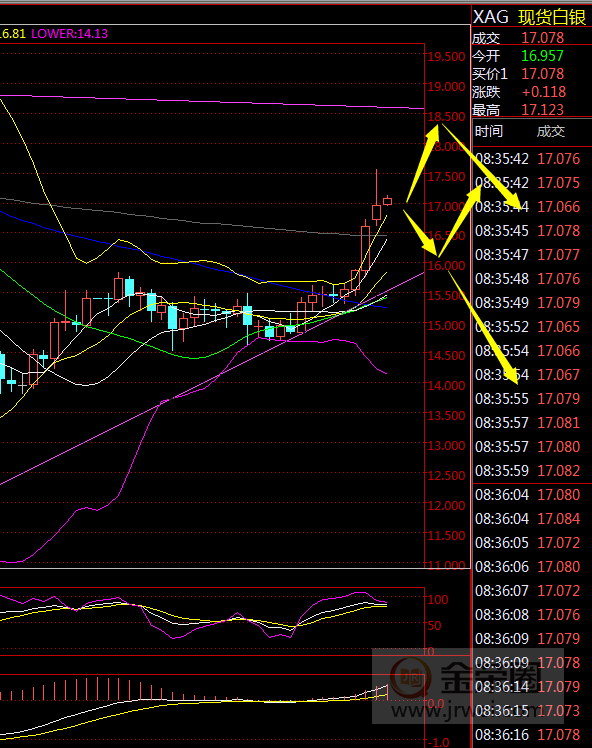The width and height of the screenshot is (592, 748).
Task: Click the 时间 column header
Action: click(x=489, y=131)
